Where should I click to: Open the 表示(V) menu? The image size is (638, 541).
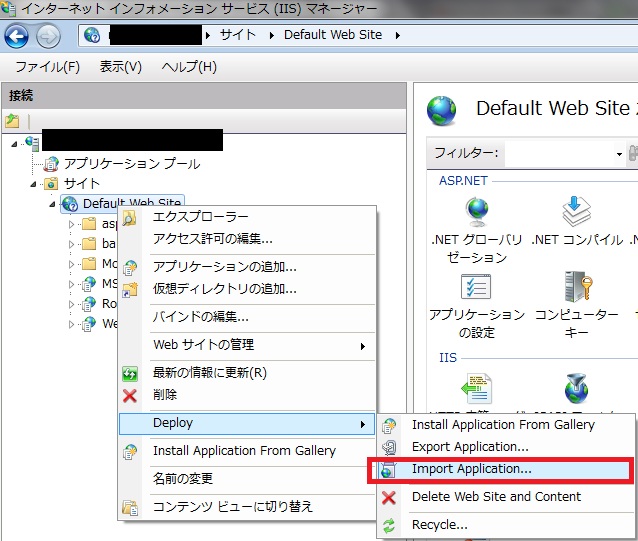pos(121,66)
